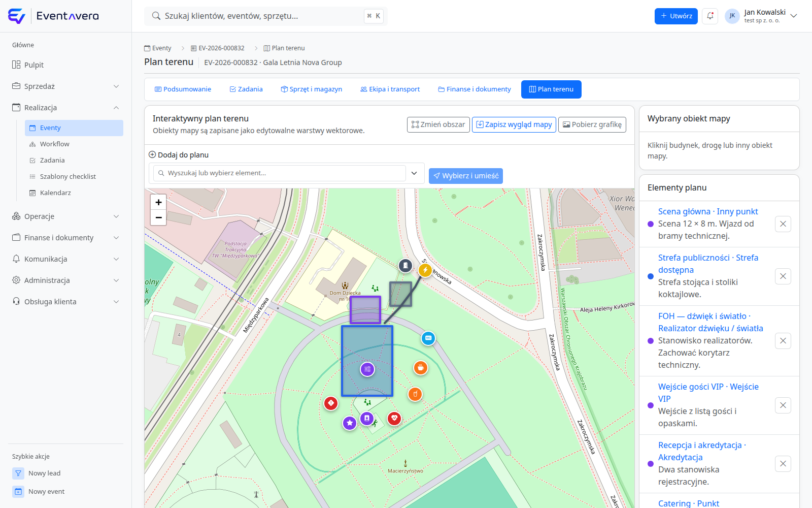
Task: Select the purple accreditation badge marker
Action: (x=367, y=419)
